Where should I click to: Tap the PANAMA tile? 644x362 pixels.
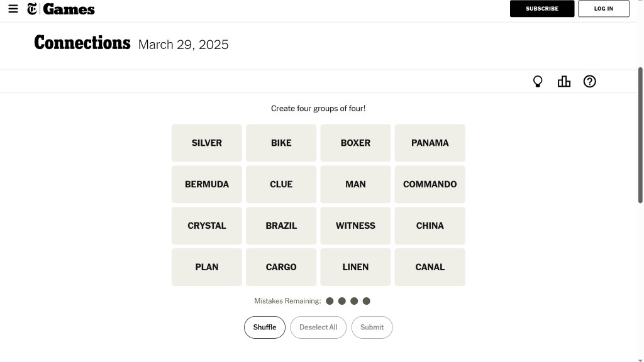[430, 143]
